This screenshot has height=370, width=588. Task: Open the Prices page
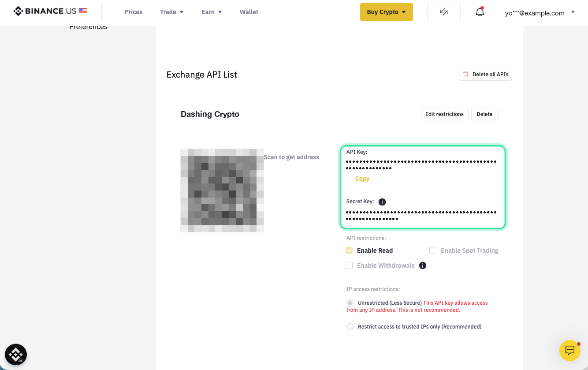click(134, 12)
